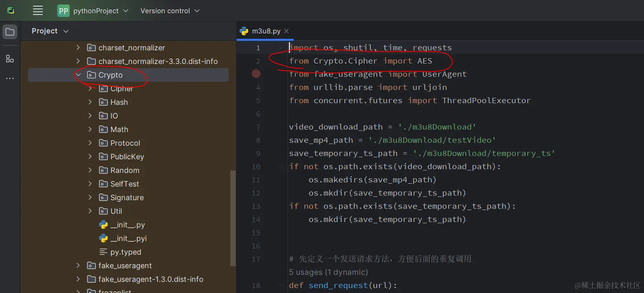Image resolution: width=644 pixels, height=293 pixels.
Task: Show more tool windows ellipsis
Action: coord(10,78)
